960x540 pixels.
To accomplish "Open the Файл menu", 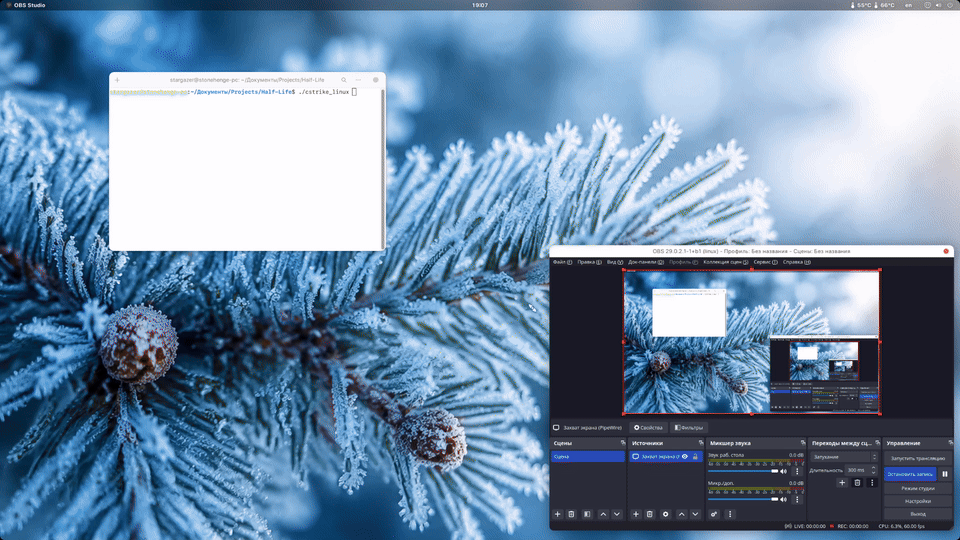I will click(x=562, y=262).
